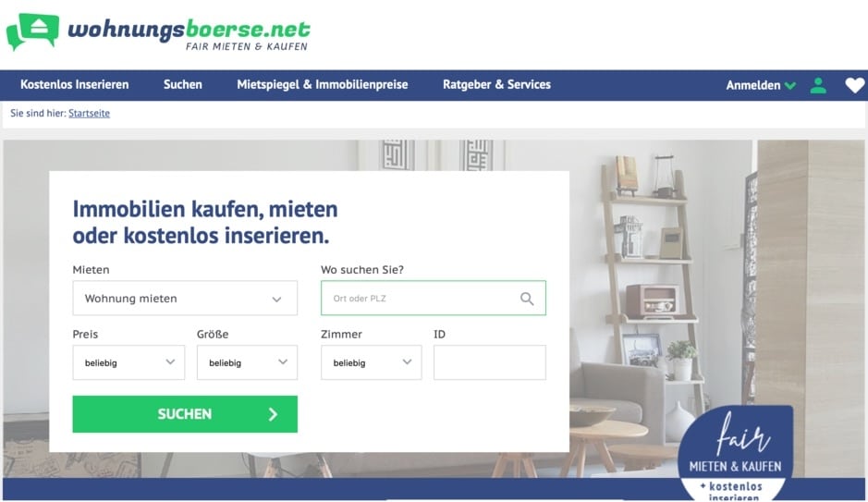
Task: Open the user account profile icon
Action: point(818,85)
